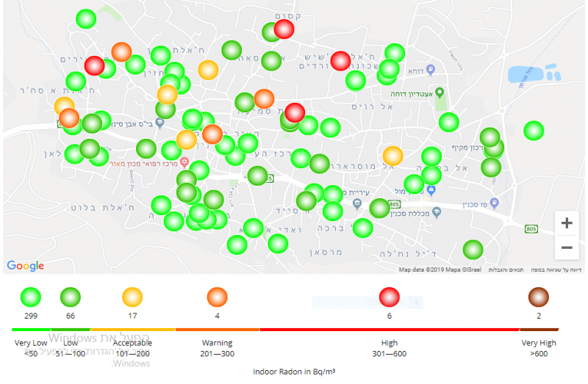588x384 pixels.
Task: Select the green stadium pin for אצטדיון דוחה
Action: coord(440,93)
